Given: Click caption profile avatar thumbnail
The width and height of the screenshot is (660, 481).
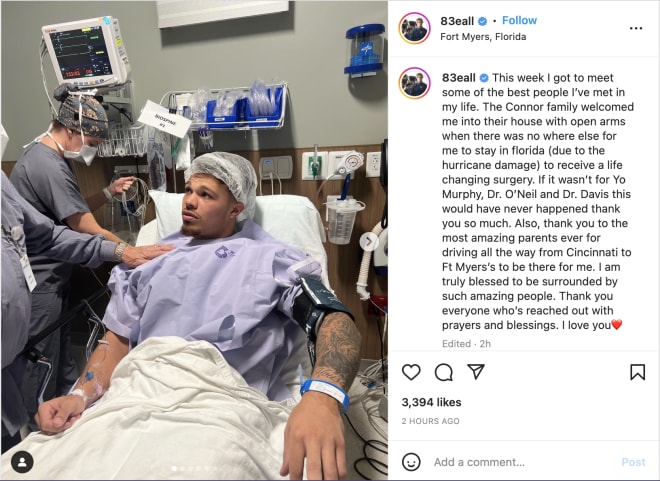Looking at the screenshot, I should 414,83.
